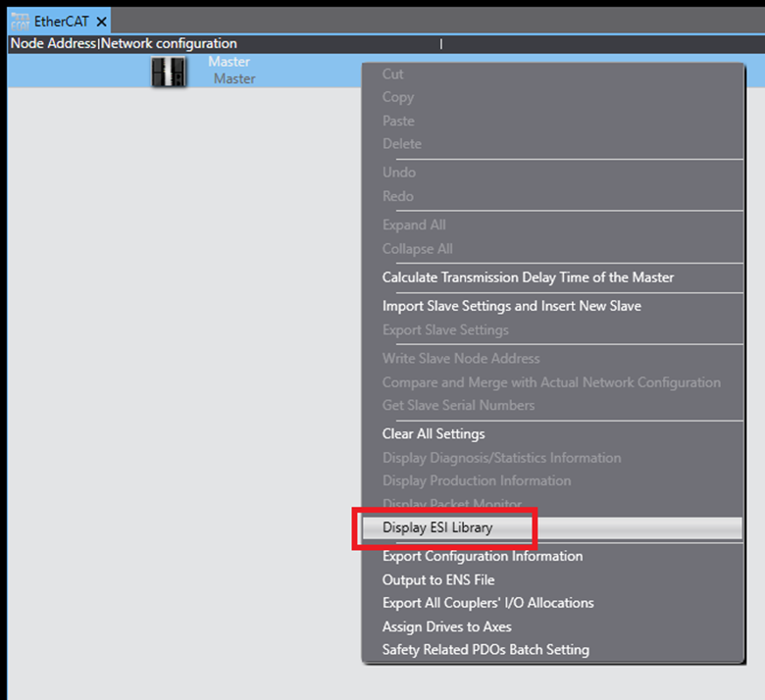The width and height of the screenshot is (765, 700).
Task: Select Safety Related PDOs Batch Setting
Action: click(485, 649)
